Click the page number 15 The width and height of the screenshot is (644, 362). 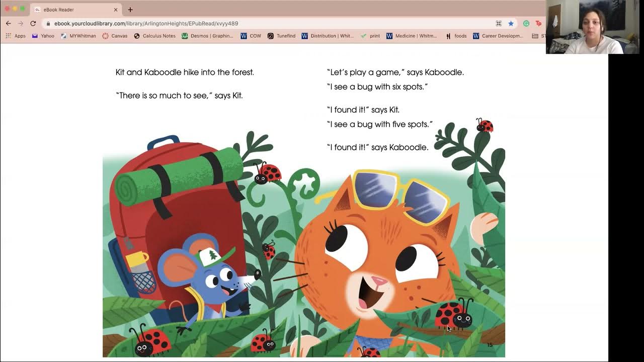click(x=490, y=345)
